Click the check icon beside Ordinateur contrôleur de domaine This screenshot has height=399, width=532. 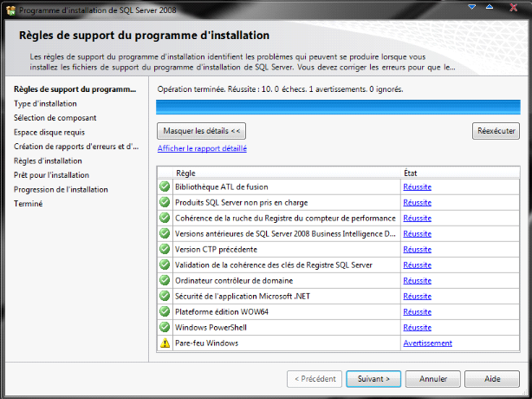[165, 280]
